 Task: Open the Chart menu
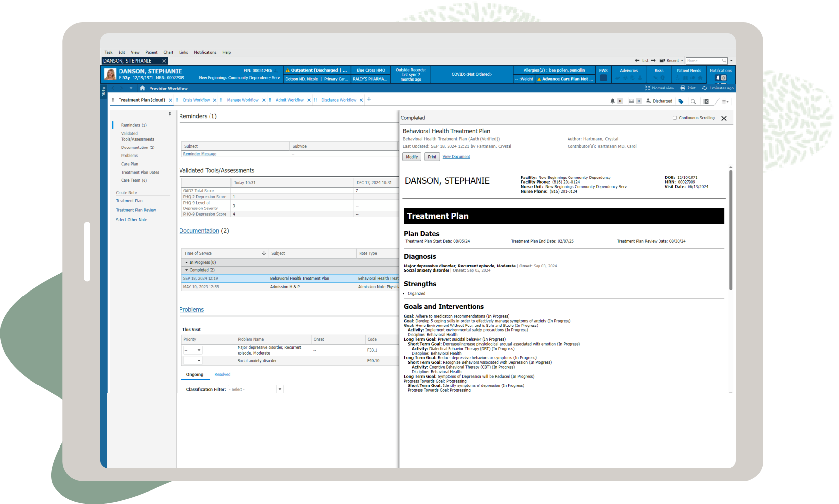tap(168, 52)
